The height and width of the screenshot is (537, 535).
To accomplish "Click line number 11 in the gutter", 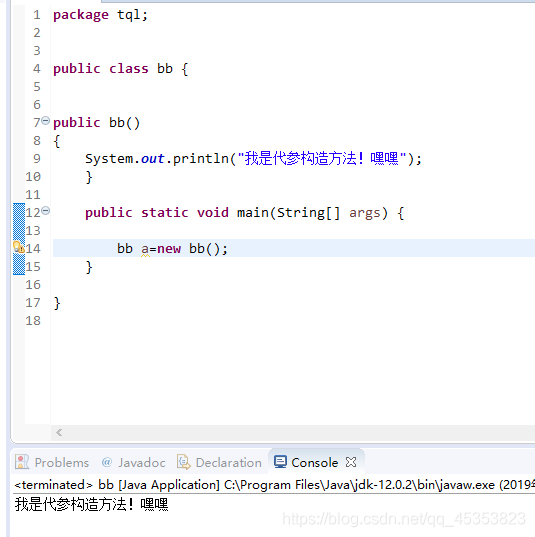I will tap(33, 195).
